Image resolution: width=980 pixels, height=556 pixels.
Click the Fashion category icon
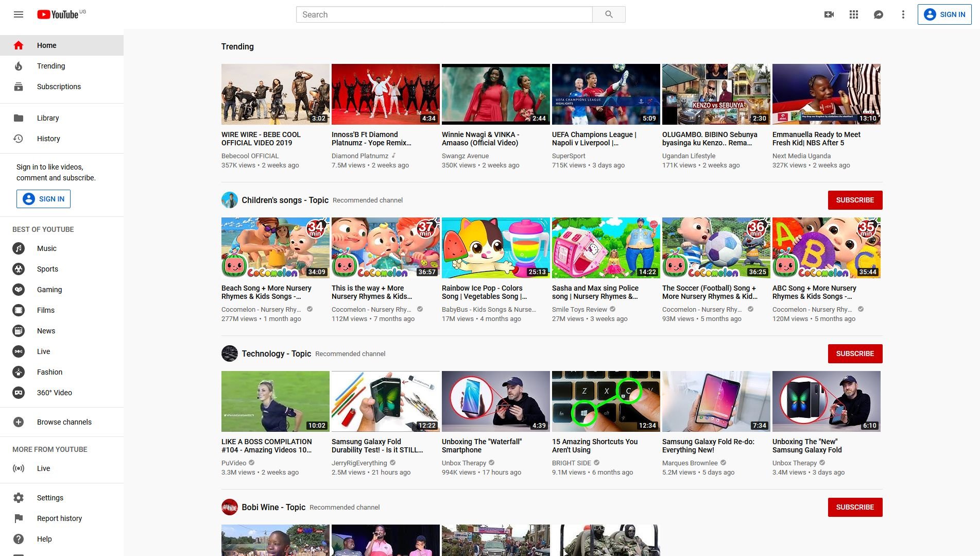[x=19, y=372]
